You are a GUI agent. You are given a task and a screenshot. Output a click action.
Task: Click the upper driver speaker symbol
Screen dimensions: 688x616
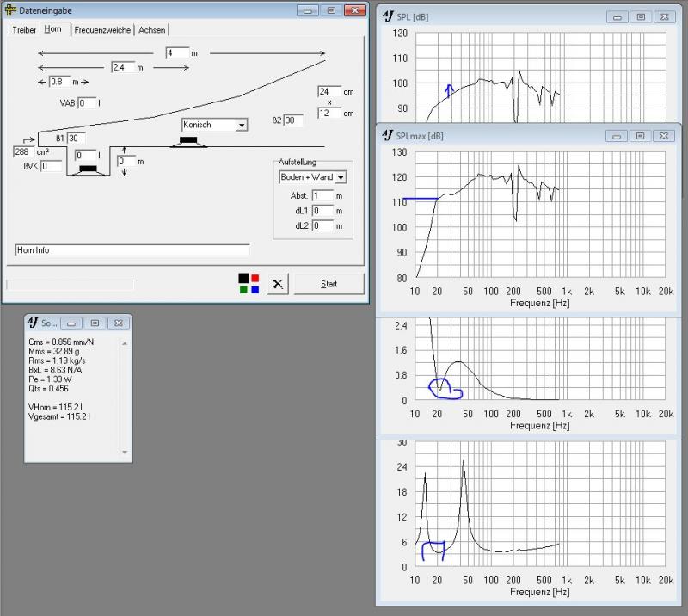pos(187,141)
